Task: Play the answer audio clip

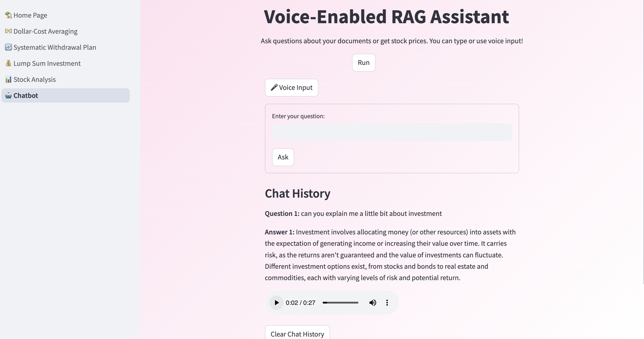Action: click(277, 303)
